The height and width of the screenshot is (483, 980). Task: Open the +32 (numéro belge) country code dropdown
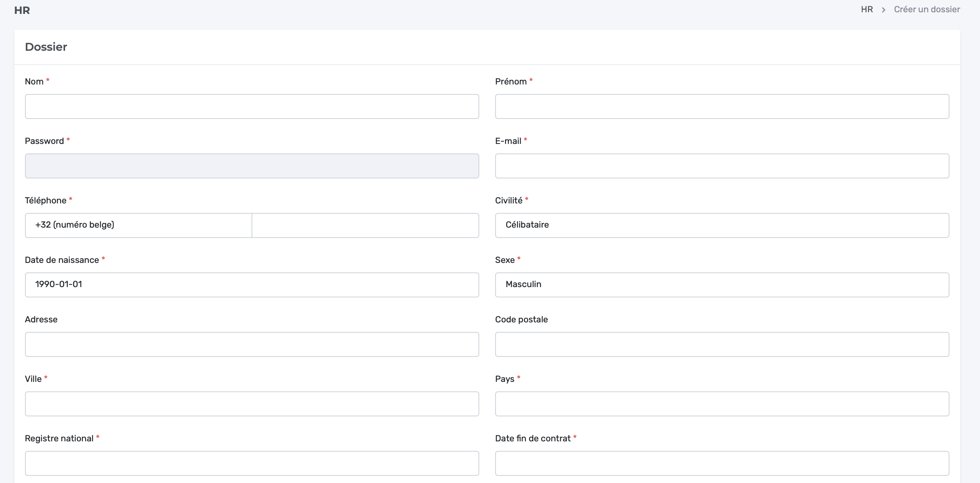point(138,225)
